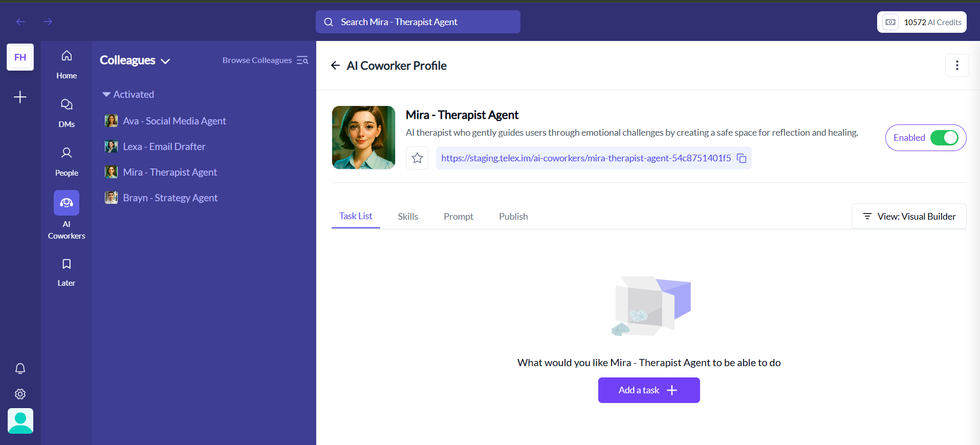Screen dimensions: 980x445
Task: Copy the Mira agent URL
Action: coord(742,158)
